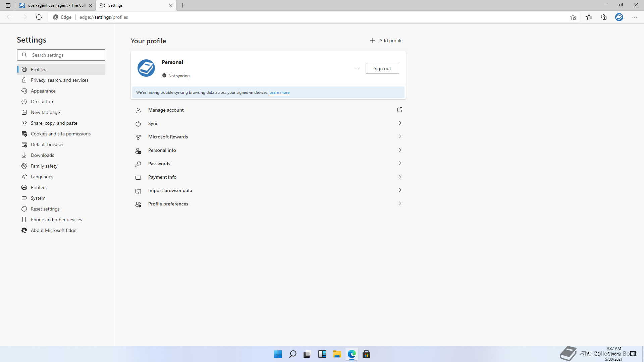
Task: Go to Default browser settings
Action: click(61, 144)
